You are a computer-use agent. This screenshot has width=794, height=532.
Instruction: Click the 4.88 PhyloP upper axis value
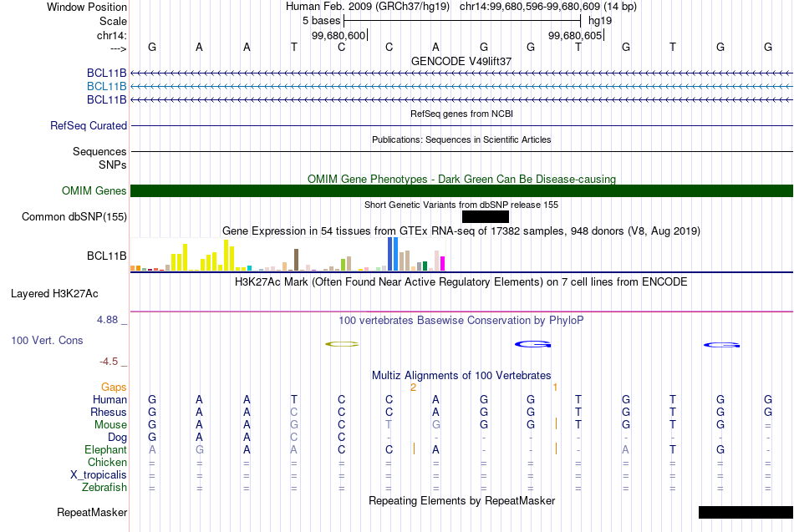click(x=107, y=320)
